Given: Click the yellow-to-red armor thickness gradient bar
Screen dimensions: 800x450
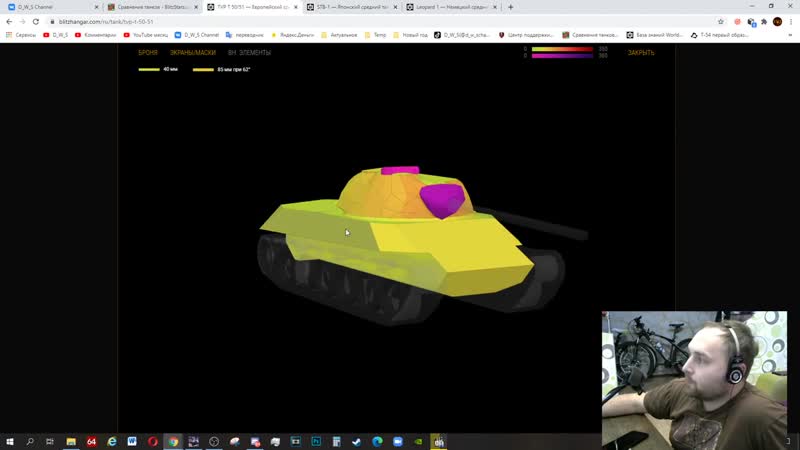Looking at the screenshot, I should [x=562, y=49].
